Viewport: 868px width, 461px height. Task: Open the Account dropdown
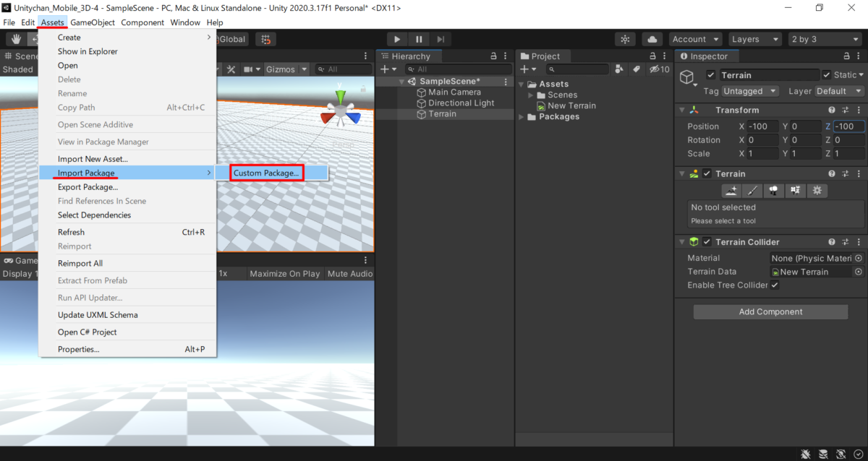click(695, 39)
